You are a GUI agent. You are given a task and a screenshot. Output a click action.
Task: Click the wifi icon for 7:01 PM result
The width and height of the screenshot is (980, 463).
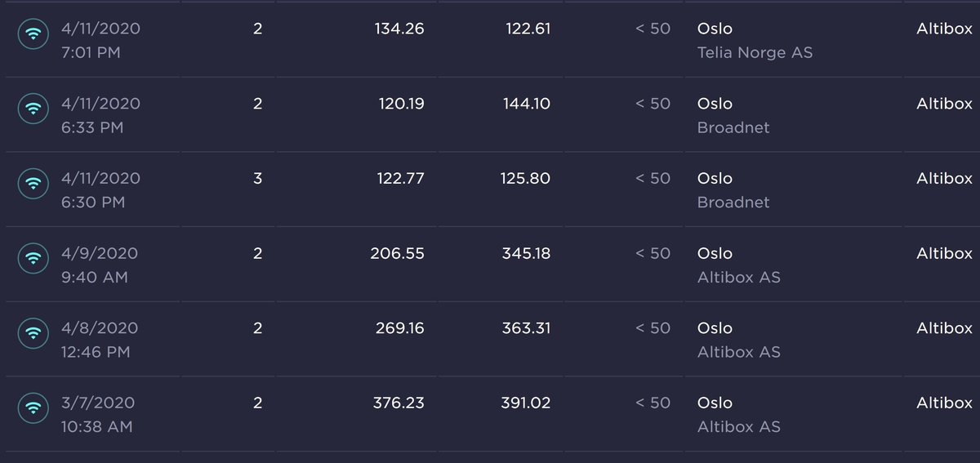pos(33,33)
